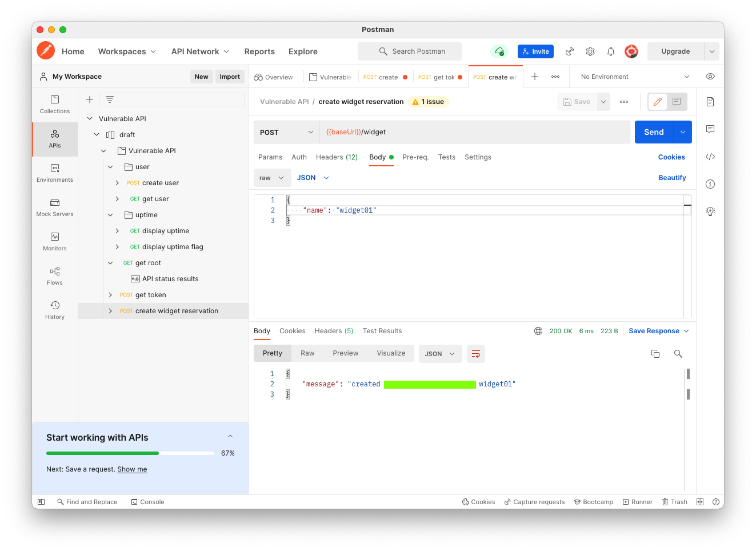This screenshot has height=551, width=756.
Task: Open the response JSON format dropdown
Action: click(x=440, y=354)
